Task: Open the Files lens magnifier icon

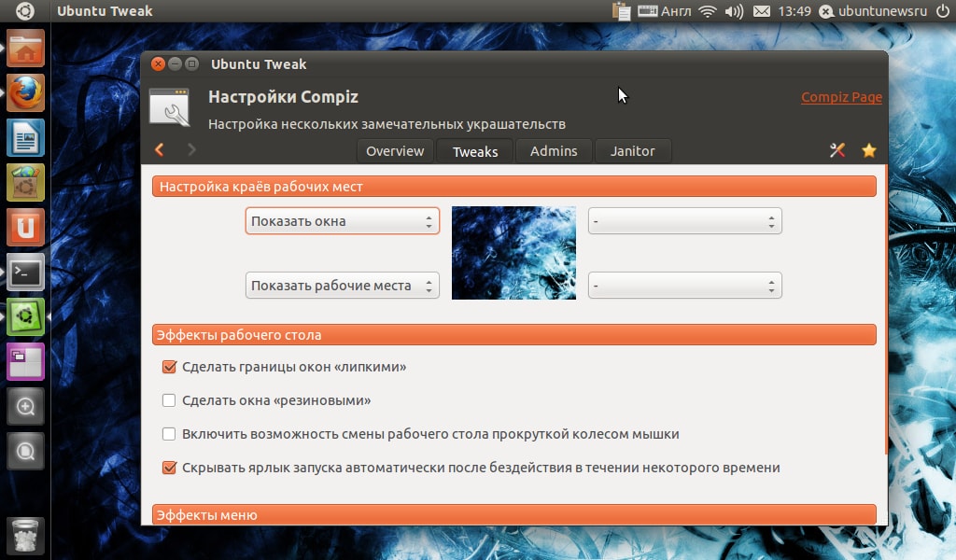Action: [x=25, y=451]
